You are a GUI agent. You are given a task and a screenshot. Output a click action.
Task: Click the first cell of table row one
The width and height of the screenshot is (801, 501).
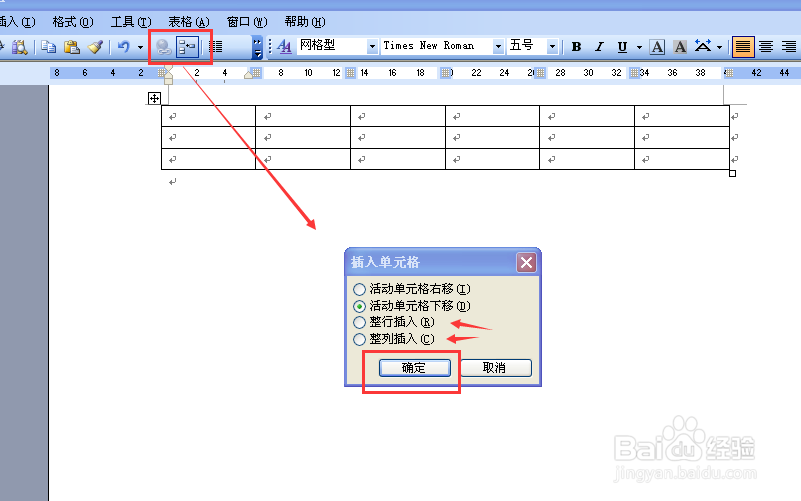[x=208, y=116]
